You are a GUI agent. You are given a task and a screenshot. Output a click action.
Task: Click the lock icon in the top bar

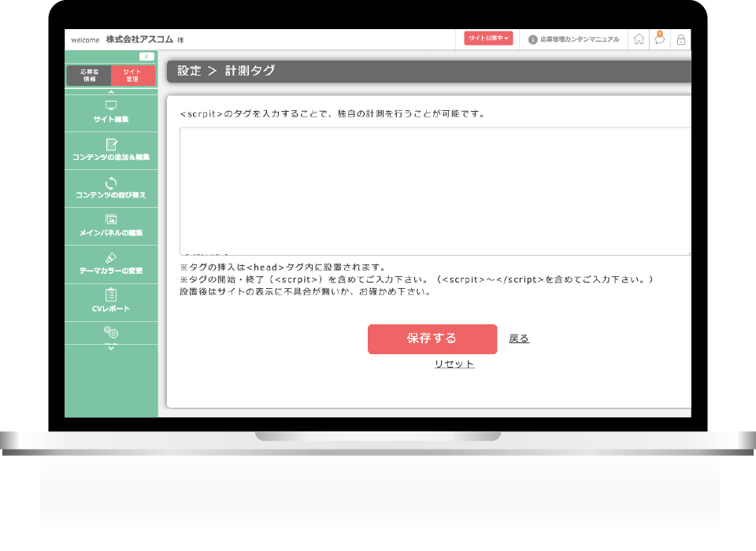[680, 39]
